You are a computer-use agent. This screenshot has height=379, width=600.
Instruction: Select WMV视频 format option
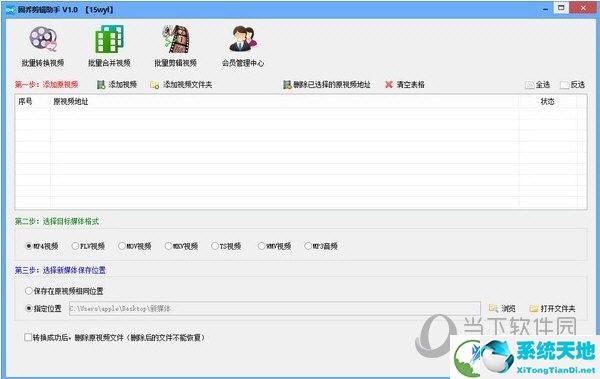[274, 246]
